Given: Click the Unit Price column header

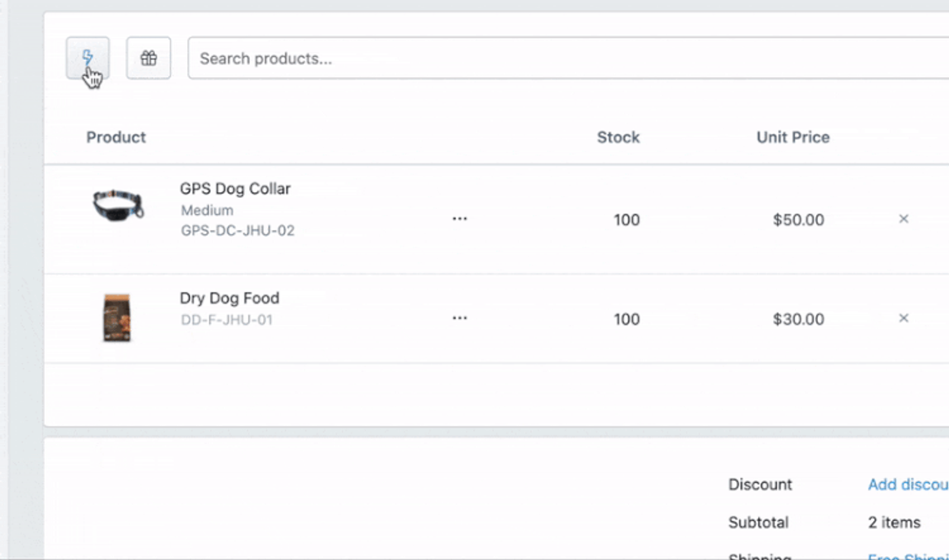Looking at the screenshot, I should point(792,137).
